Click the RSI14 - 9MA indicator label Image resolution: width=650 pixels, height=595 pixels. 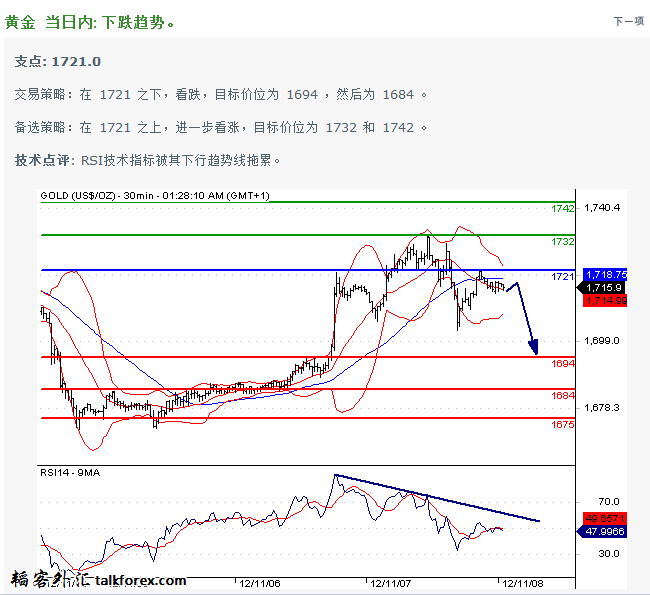(x=70, y=473)
